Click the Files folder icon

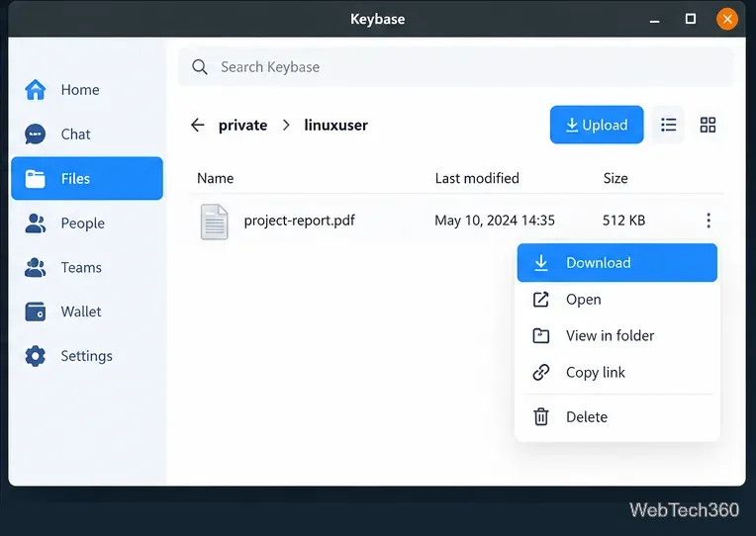[x=36, y=179]
